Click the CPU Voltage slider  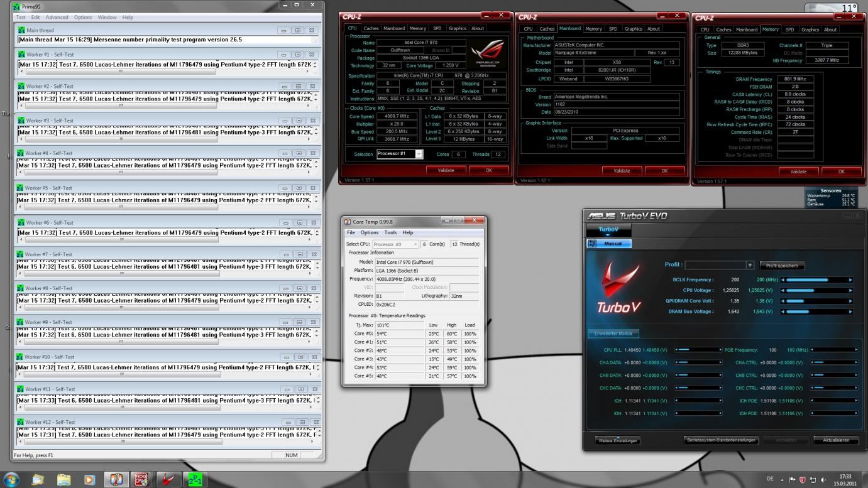[816, 290]
